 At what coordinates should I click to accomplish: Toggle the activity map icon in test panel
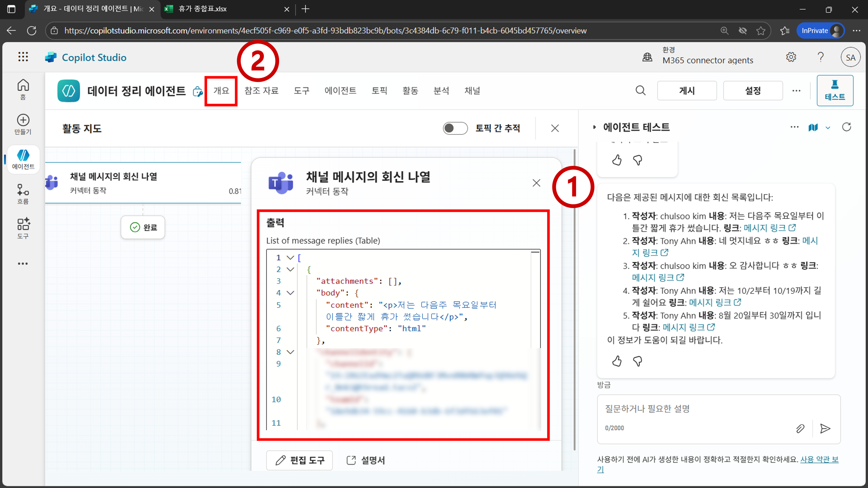click(x=813, y=127)
